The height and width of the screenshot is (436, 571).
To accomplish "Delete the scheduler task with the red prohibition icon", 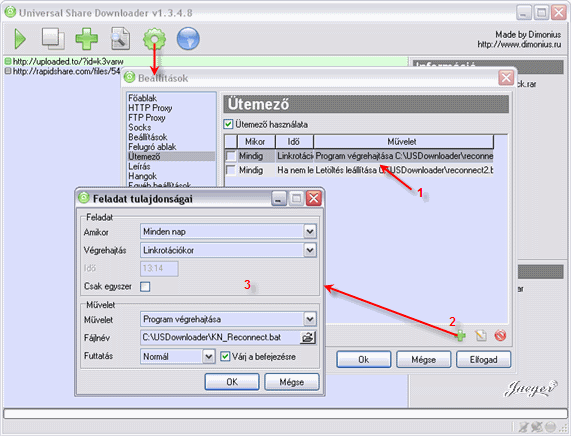I will [500, 335].
